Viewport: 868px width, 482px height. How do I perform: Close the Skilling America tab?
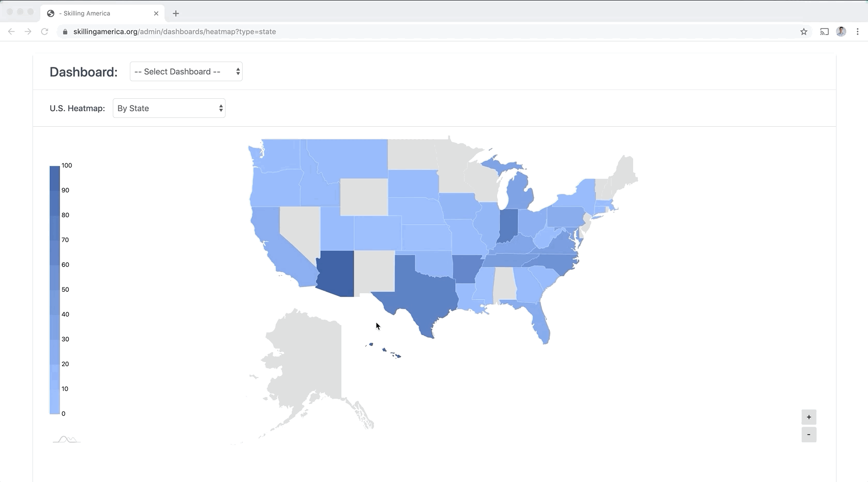pos(156,13)
